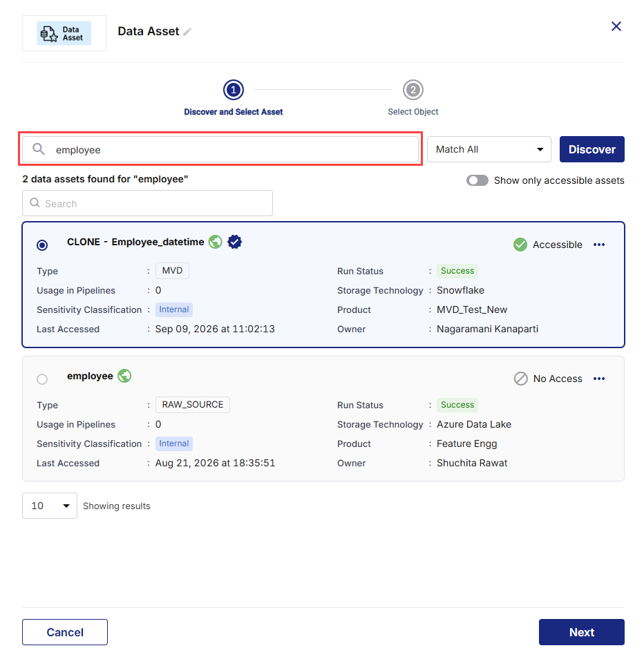Click the green Accessible check icon

(520, 245)
